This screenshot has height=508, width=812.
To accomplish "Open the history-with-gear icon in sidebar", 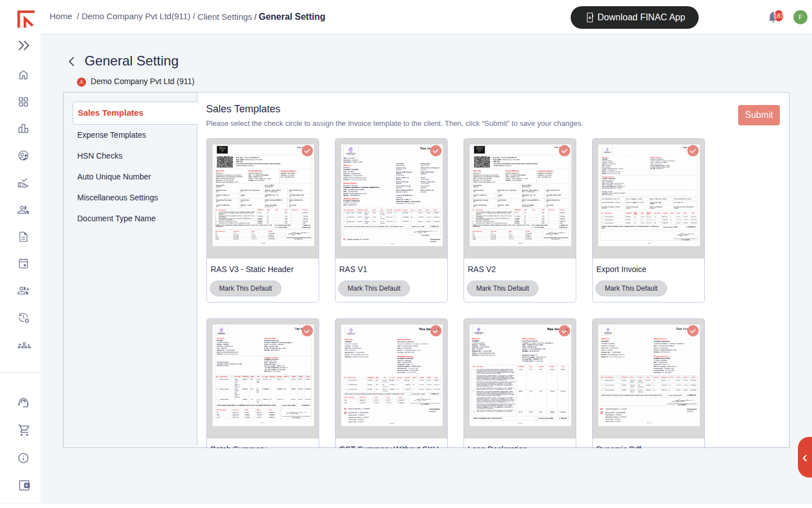I will click(x=23, y=318).
